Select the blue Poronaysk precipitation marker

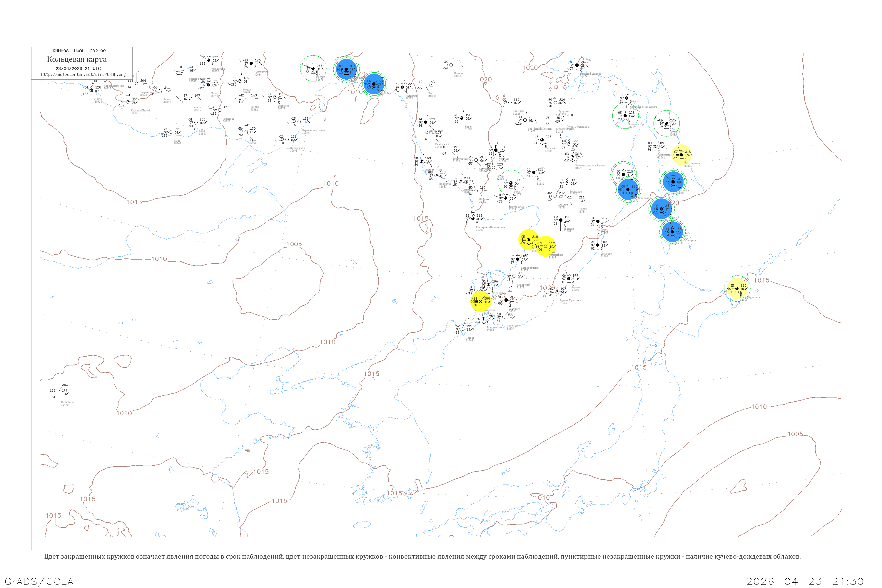(673, 182)
